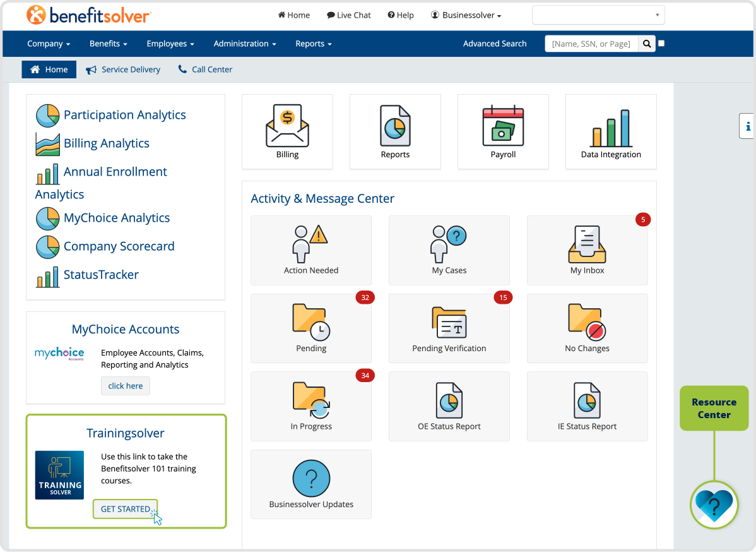Open the OE Status Report tile
This screenshot has width=756, height=552.
click(x=449, y=406)
